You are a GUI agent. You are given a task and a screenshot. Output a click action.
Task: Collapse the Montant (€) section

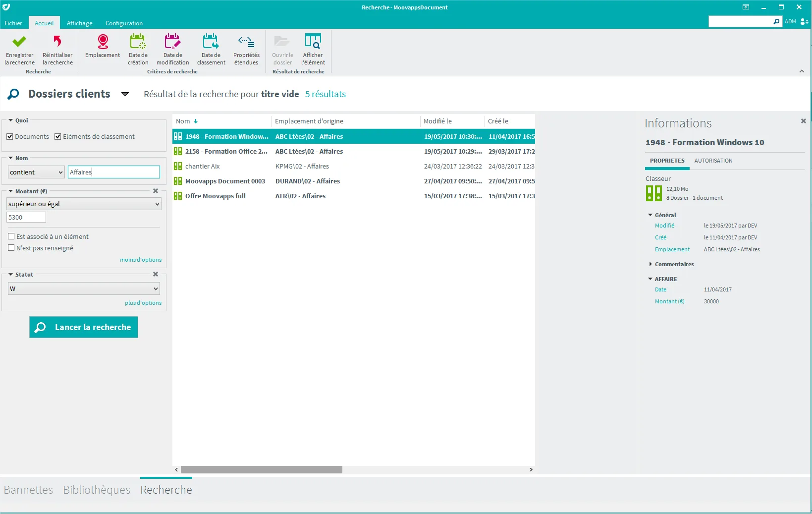(x=10, y=191)
